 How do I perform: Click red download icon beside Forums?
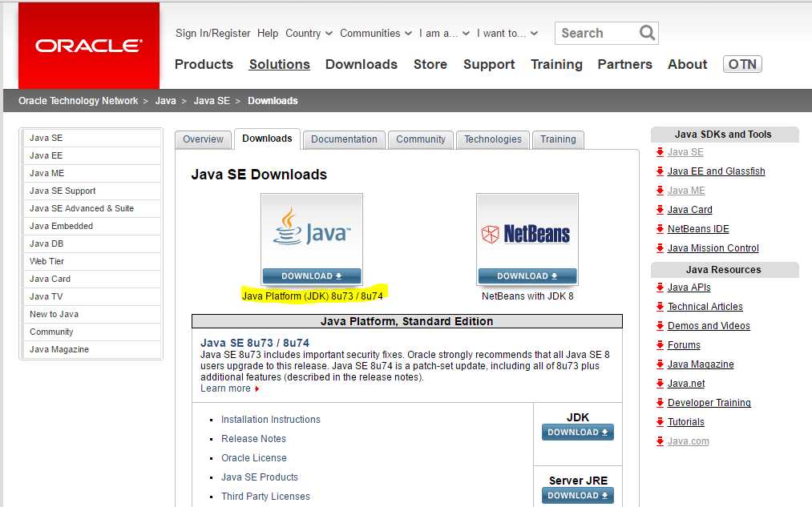(660, 344)
